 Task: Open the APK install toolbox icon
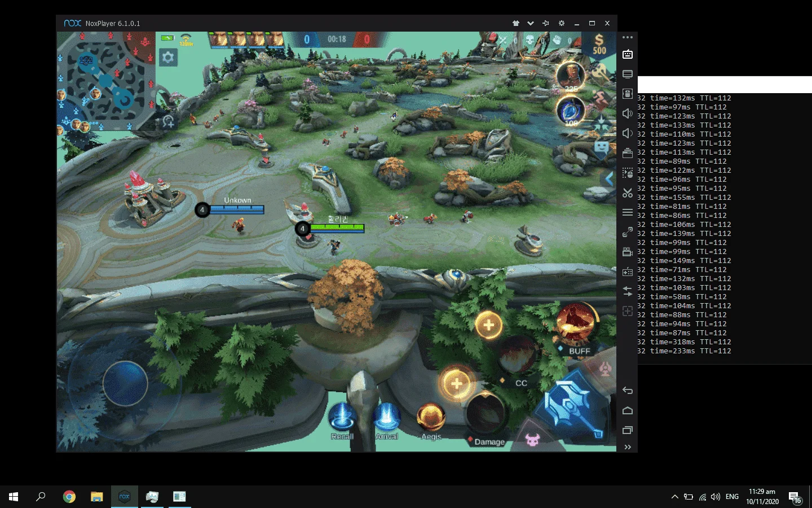pyautogui.click(x=628, y=153)
